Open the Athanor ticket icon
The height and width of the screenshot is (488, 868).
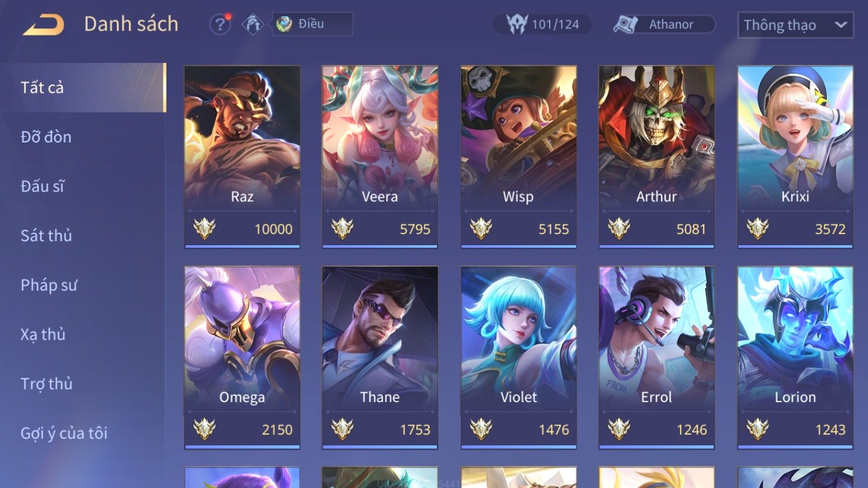pyautogui.click(x=625, y=24)
